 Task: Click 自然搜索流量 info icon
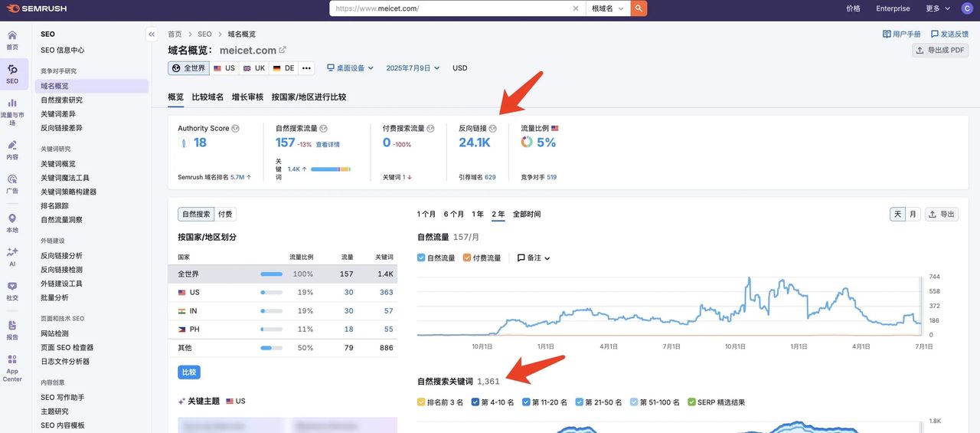pos(323,129)
